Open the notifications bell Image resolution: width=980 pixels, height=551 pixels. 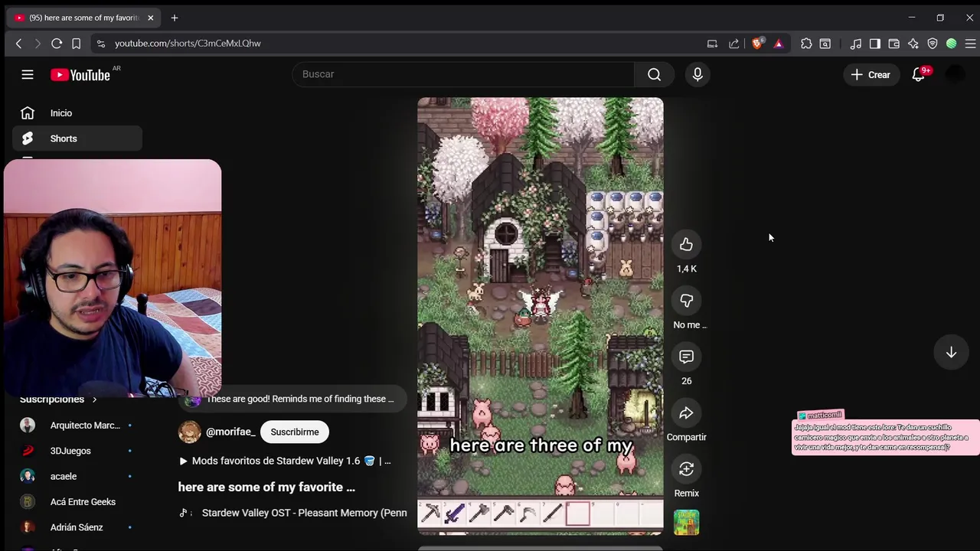click(x=919, y=74)
